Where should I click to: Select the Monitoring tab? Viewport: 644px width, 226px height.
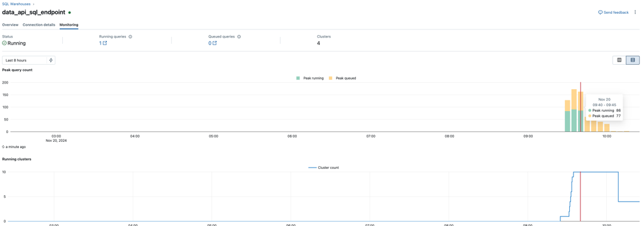click(69, 24)
